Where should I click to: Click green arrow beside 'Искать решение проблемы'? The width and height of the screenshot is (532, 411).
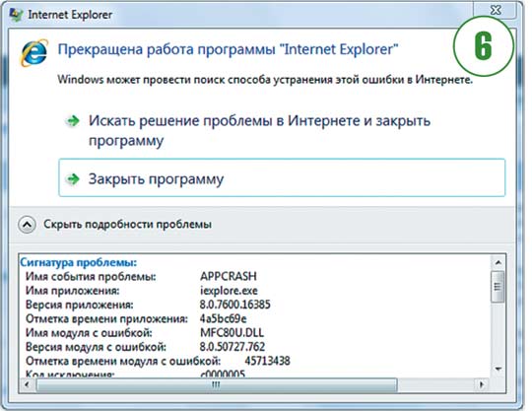coord(72,121)
